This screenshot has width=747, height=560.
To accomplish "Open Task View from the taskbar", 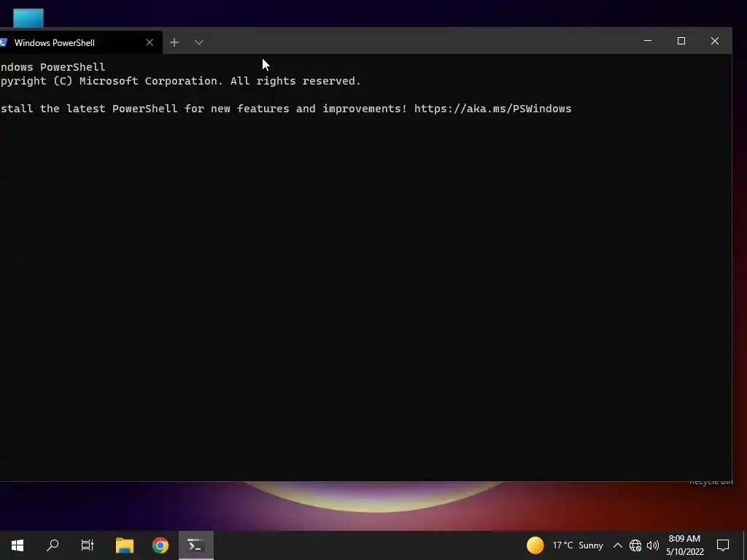I will 88,545.
